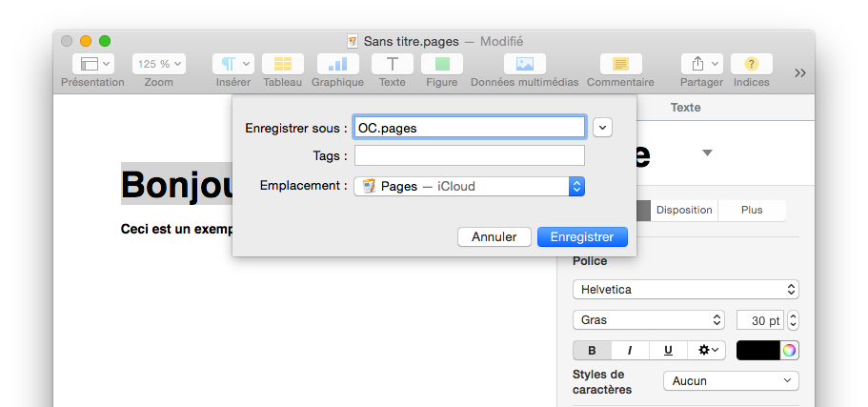Insert a table with Tableau icon

pos(282,64)
